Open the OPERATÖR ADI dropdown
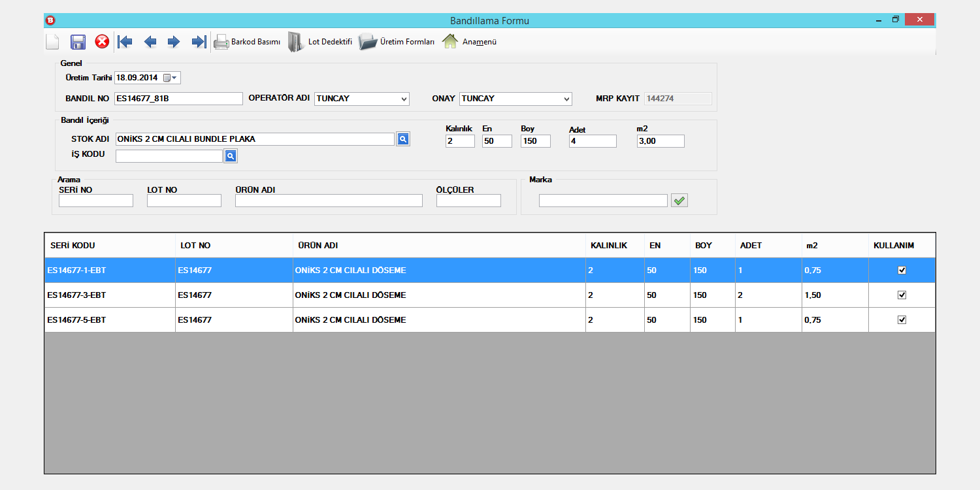Image resolution: width=980 pixels, height=490 pixels. (x=403, y=99)
